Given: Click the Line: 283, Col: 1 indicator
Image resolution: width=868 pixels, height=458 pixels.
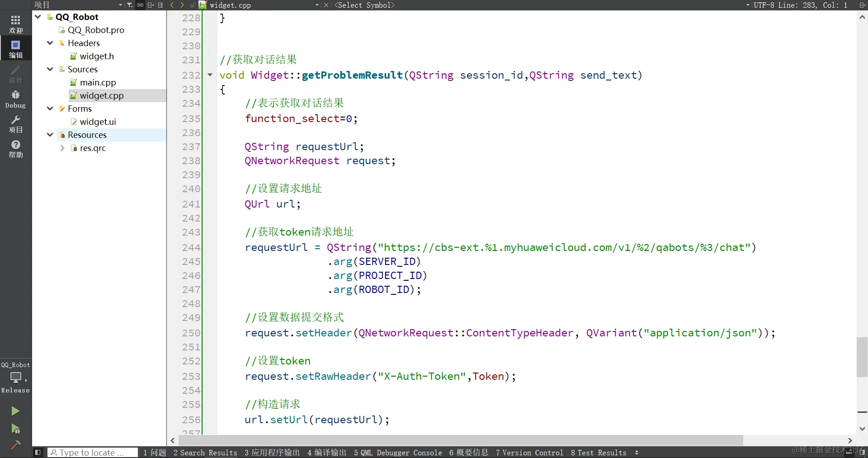Looking at the screenshot, I should pyautogui.click(x=813, y=5).
